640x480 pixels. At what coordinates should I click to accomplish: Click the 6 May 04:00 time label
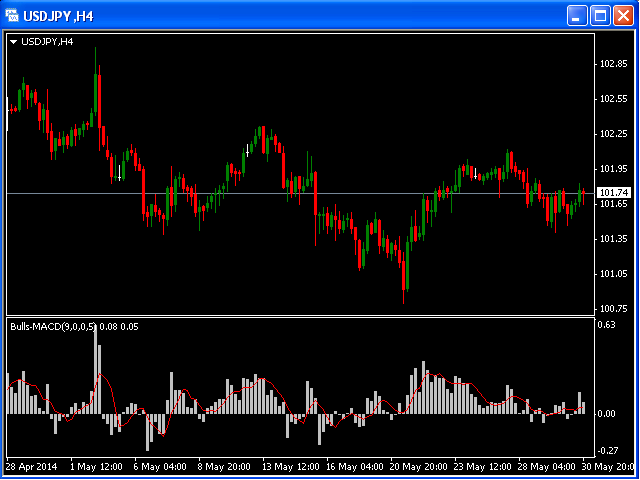(x=160, y=466)
